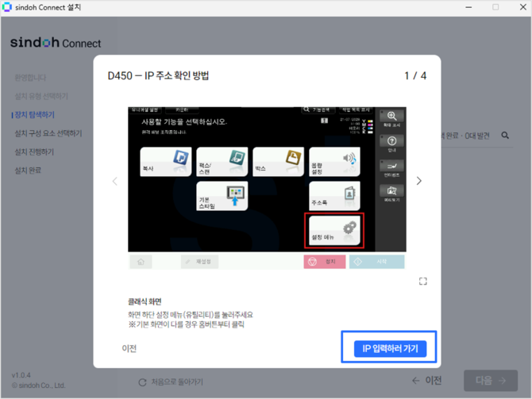532x399 pixels.
Task: Click the '다음' next button
Action: point(491,380)
